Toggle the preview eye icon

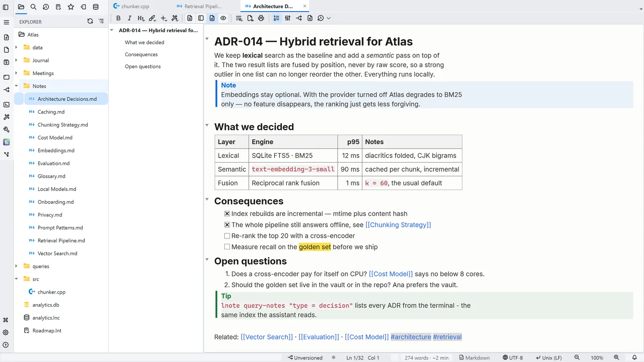(x=223, y=18)
